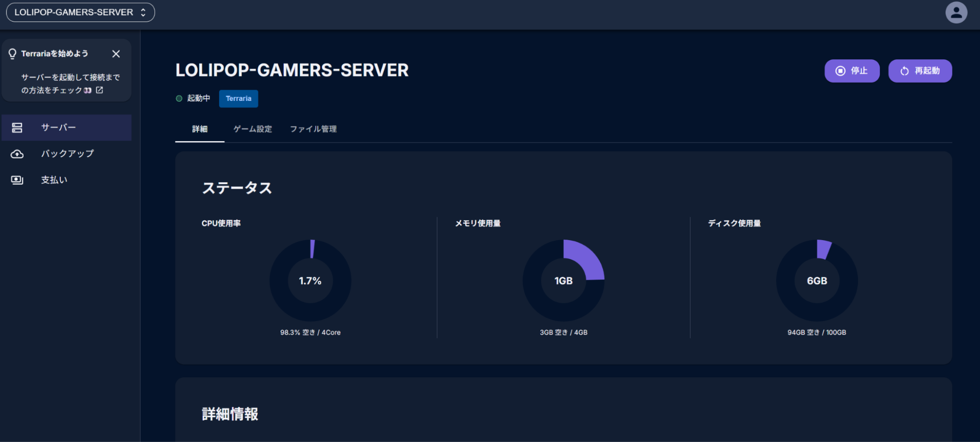Click the cloud backup sidebar icon
980x442 pixels.
[17, 154]
